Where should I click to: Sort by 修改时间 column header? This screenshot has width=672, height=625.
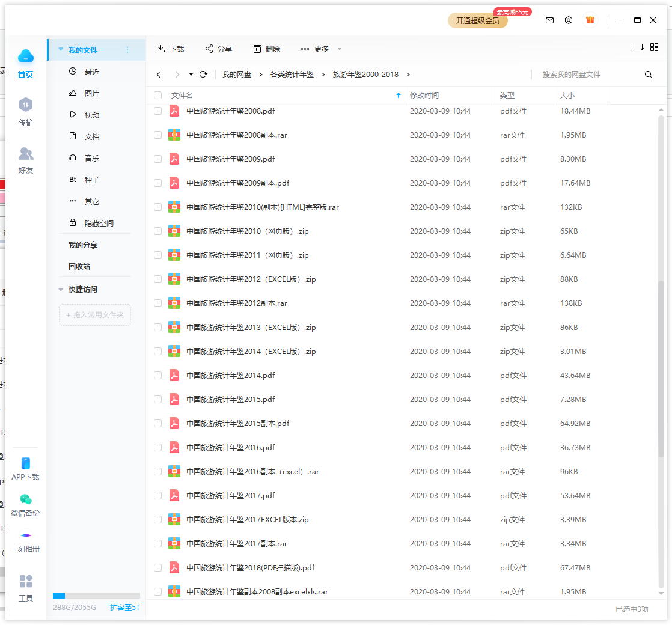tap(424, 95)
